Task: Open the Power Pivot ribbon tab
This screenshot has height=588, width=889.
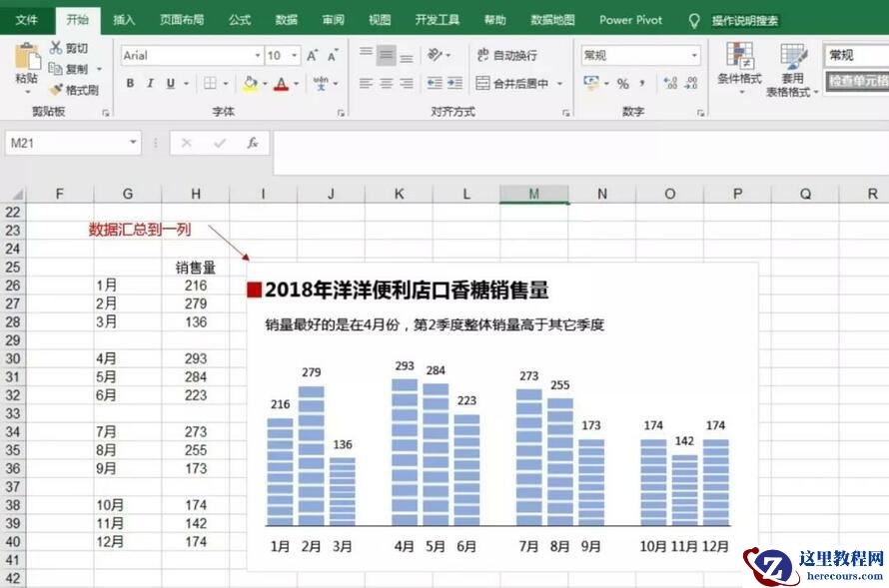Action: pos(630,20)
